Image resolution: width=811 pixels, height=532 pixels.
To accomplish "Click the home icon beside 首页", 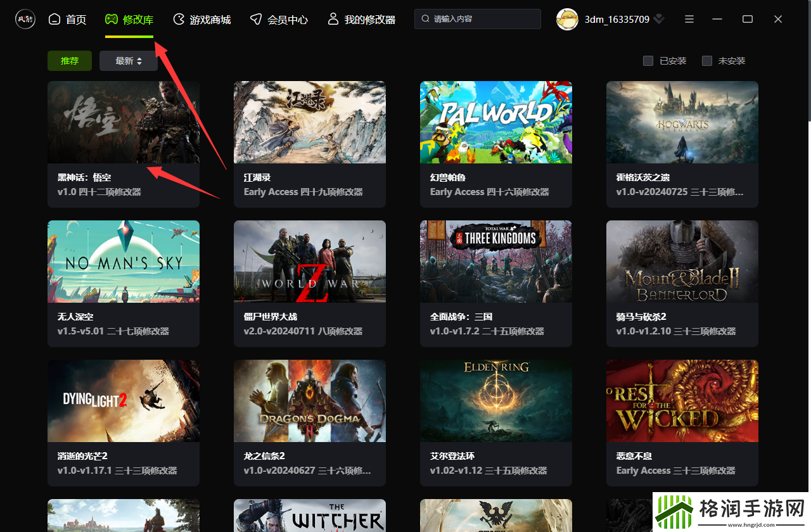I will 55,19.
